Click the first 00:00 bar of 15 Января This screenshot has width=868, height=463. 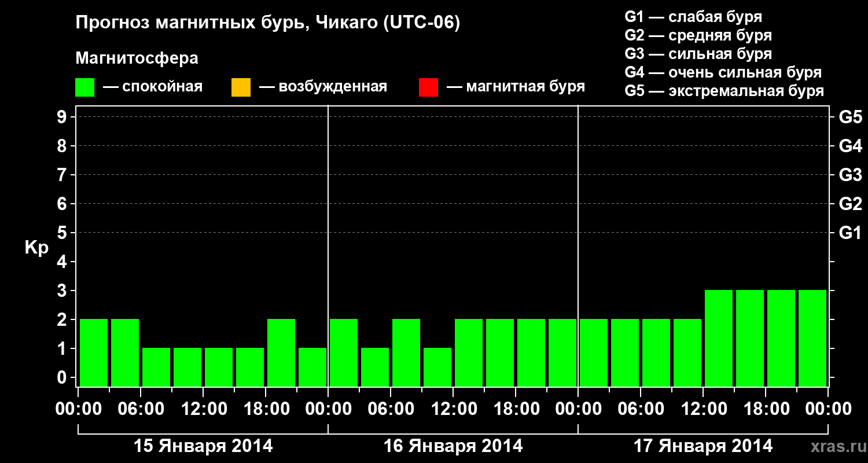click(94, 352)
